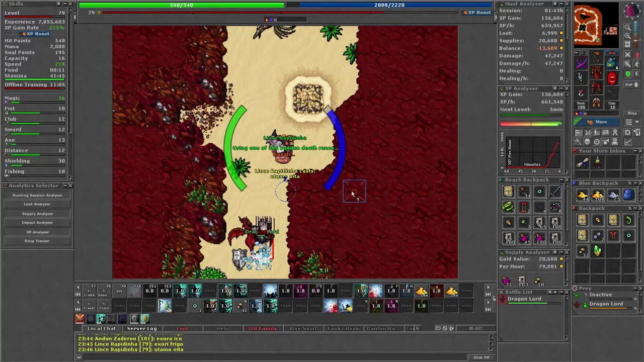Toggle the Chat Off button

[481, 357]
